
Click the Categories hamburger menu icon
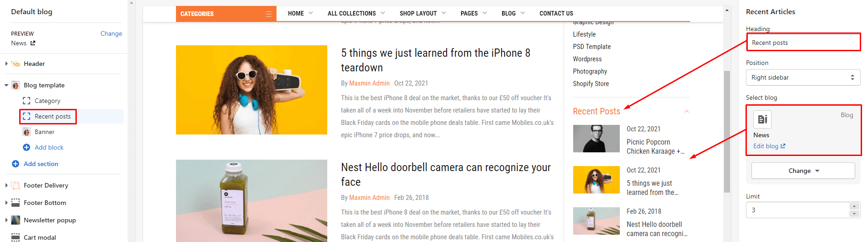point(268,14)
